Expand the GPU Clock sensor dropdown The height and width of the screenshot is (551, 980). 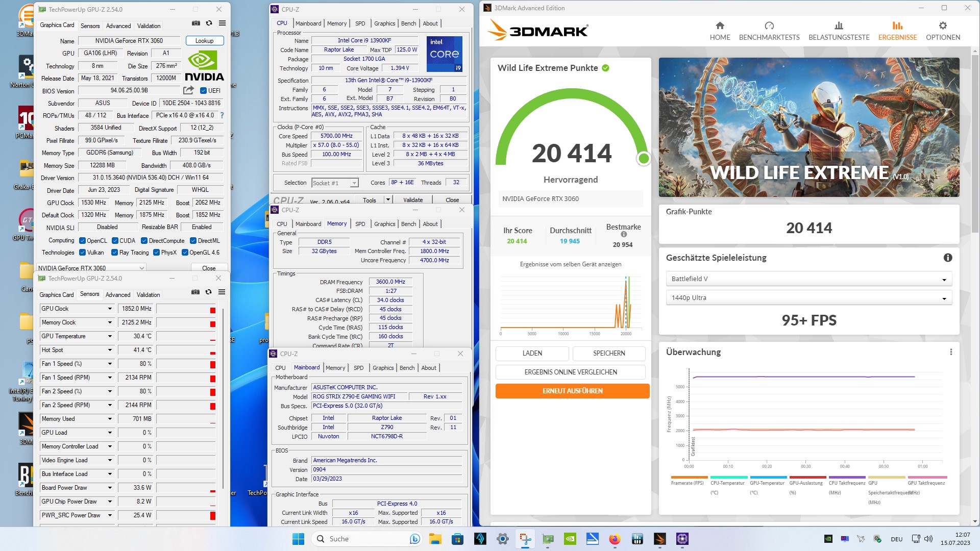(109, 309)
